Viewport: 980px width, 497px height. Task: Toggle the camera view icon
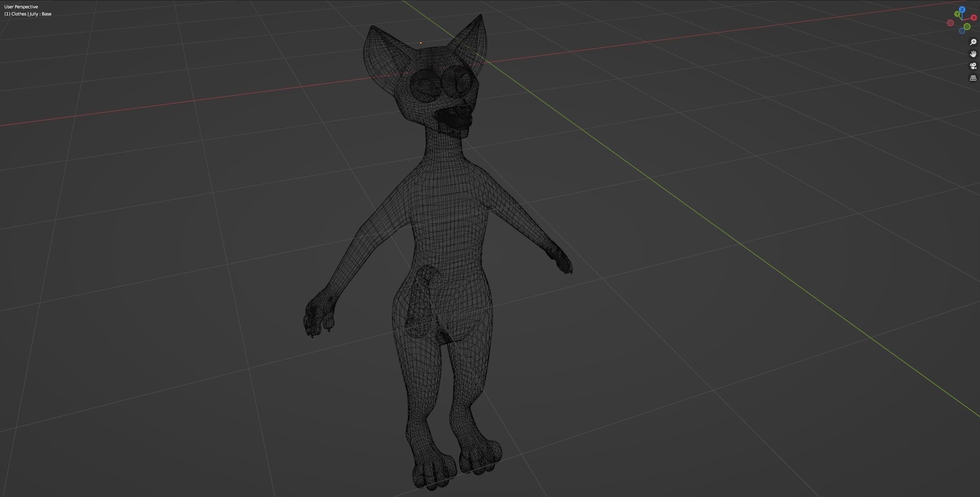click(x=973, y=66)
